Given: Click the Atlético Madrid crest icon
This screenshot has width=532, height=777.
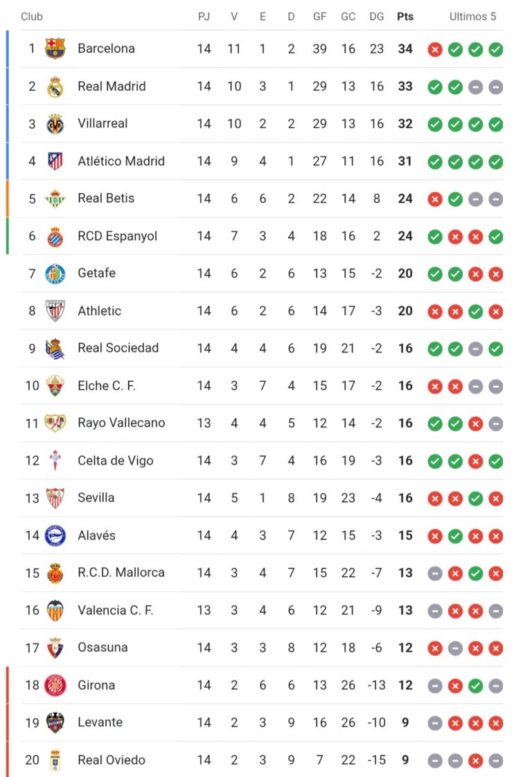Looking at the screenshot, I should point(55,161).
